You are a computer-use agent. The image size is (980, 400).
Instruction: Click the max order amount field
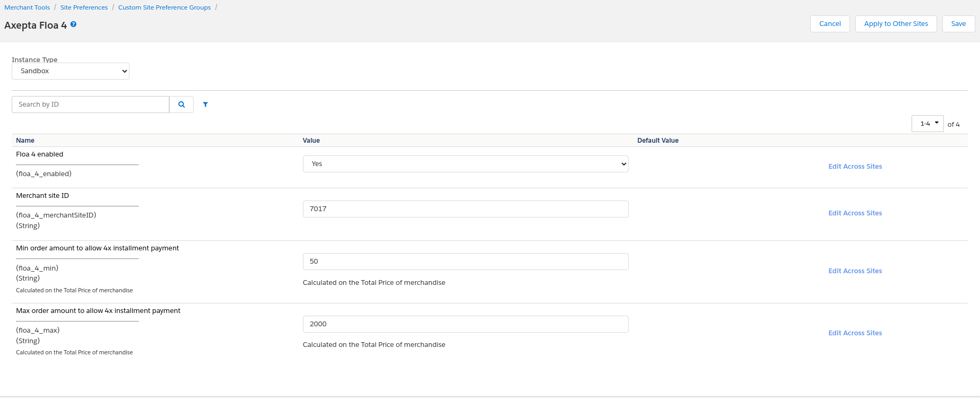(x=465, y=324)
